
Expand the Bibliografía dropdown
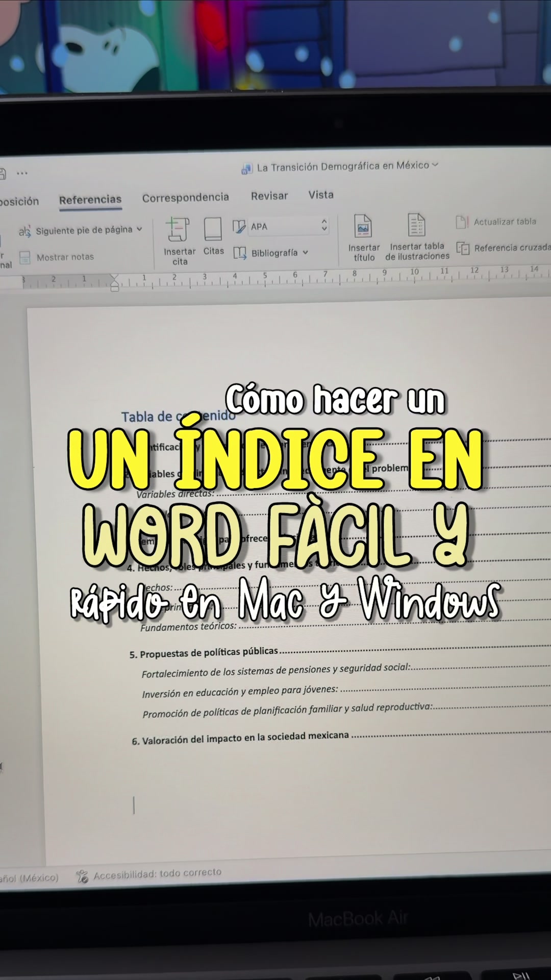point(306,252)
